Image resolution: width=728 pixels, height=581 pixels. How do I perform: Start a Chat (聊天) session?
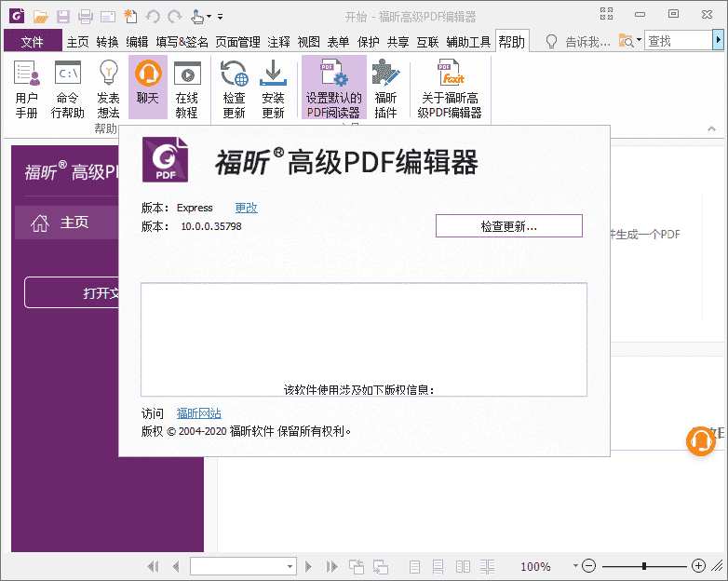[x=148, y=88]
